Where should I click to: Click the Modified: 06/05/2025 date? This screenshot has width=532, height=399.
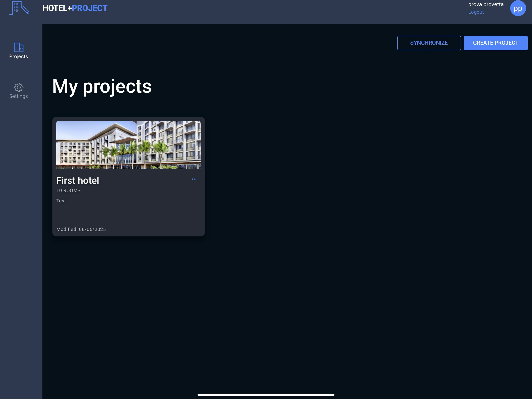(x=81, y=229)
